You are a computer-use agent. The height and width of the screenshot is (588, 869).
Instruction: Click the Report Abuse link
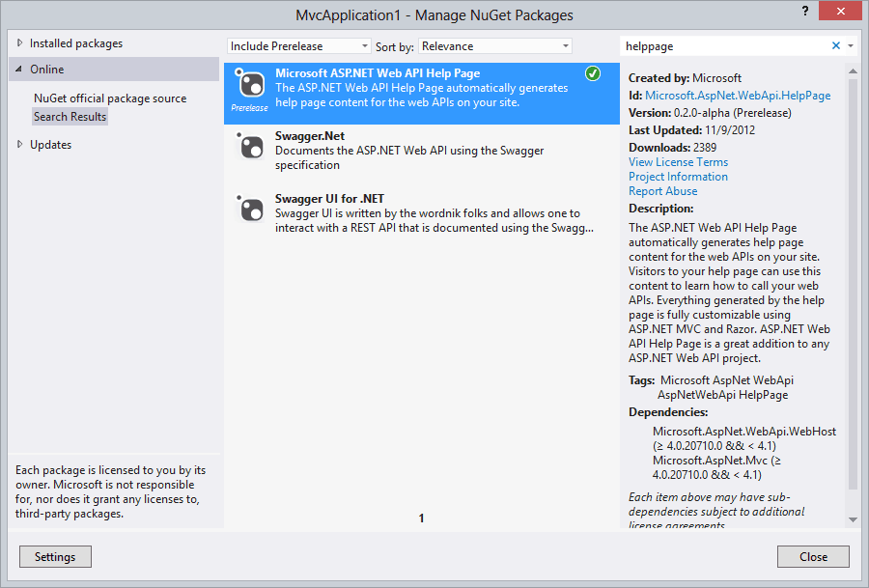[x=662, y=190]
